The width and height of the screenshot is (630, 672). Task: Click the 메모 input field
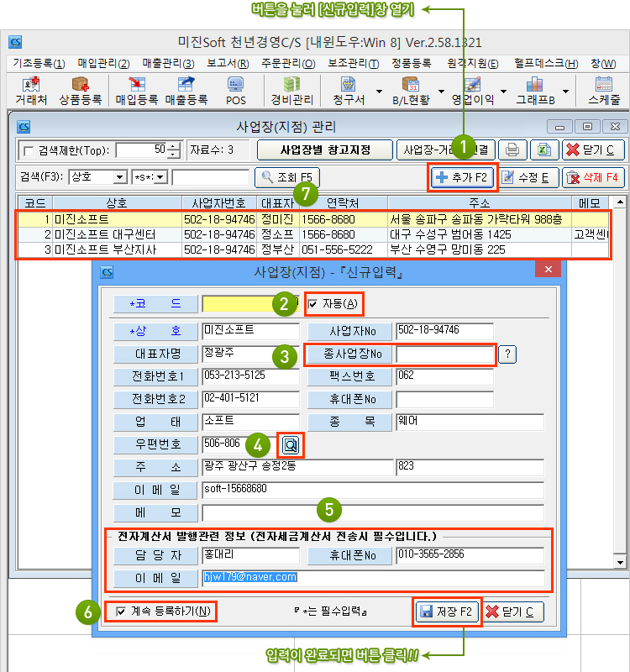tap(373, 512)
